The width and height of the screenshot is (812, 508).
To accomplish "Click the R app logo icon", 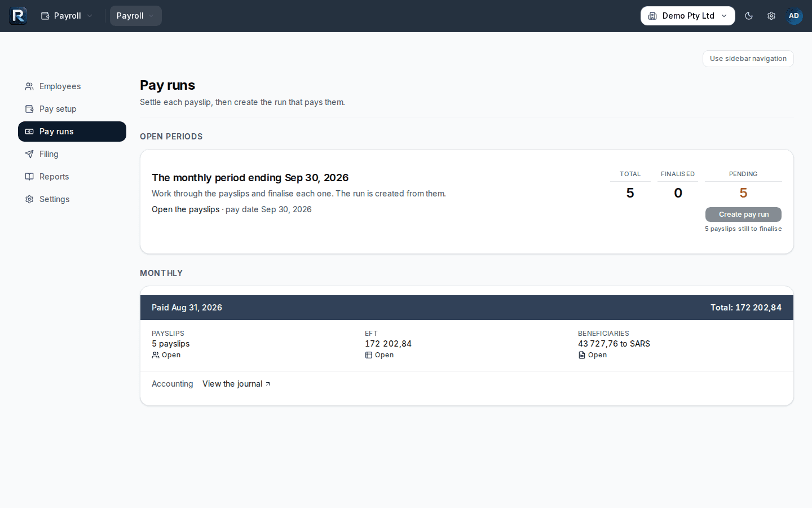I will click(18, 16).
